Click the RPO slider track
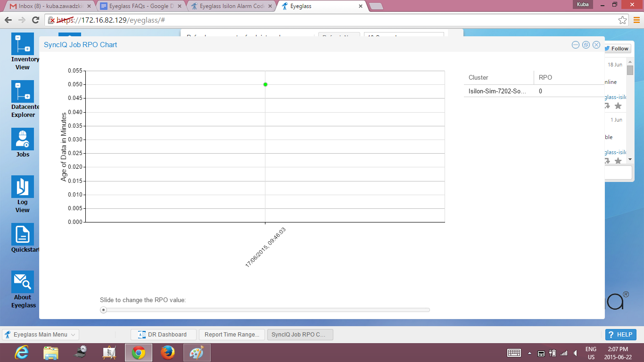The image size is (644, 362). pyautogui.click(x=265, y=310)
